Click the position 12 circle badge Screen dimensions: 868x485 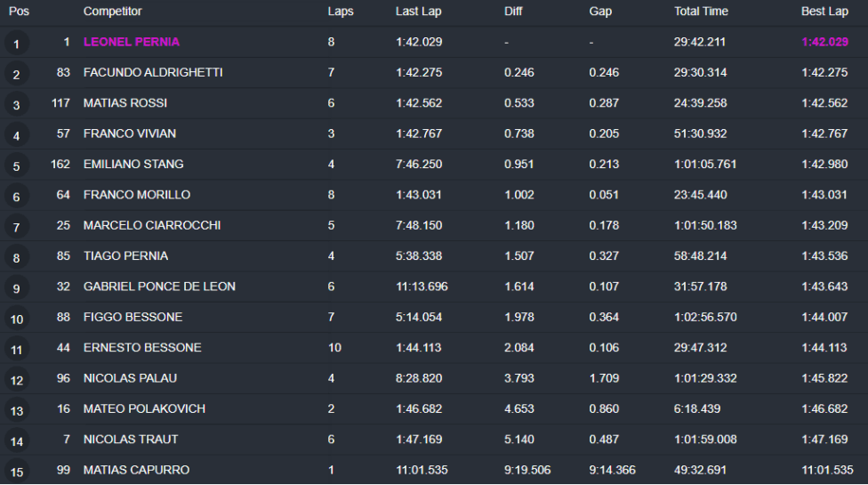[17, 380]
